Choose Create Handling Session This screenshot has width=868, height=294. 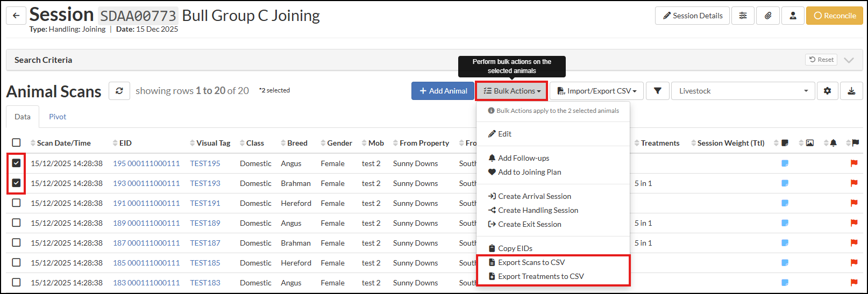[553, 210]
